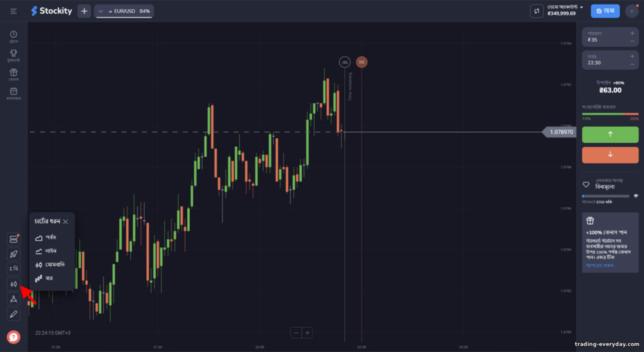Image resolution: width=644 pixels, height=352 pixels.
Task: Click the rocket icon in left sidebar
Action: [x=13, y=254]
